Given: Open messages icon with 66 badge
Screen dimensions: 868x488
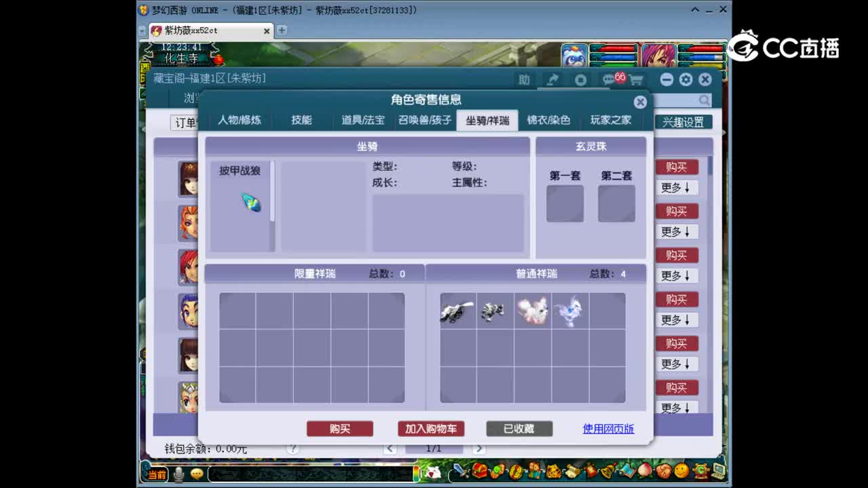Looking at the screenshot, I should tap(612, 79).
